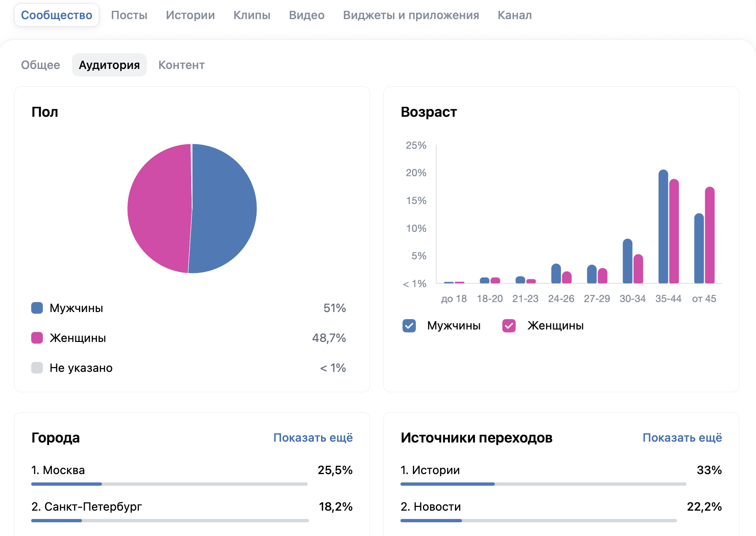Image resolution: width=756 pixels, height=536 pixels.
Task: Click the 2. Санкт-Петербург row label
Action: tap(86, 506)
